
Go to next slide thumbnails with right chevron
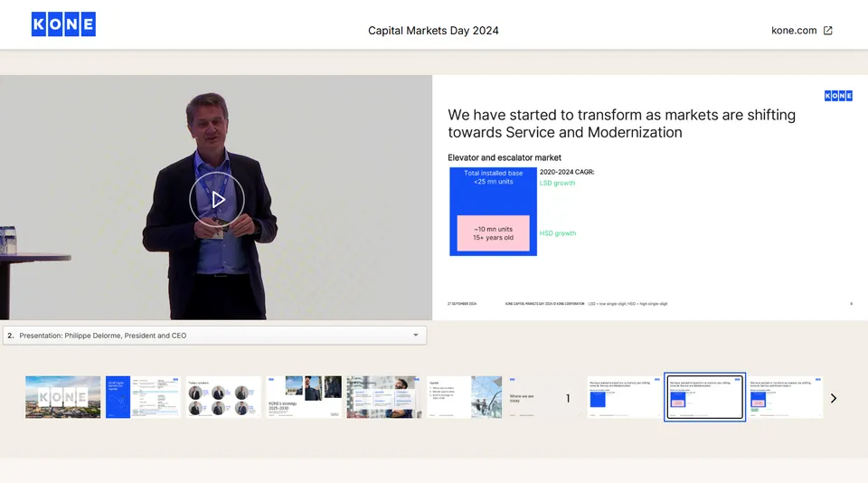tap(833, 398)
